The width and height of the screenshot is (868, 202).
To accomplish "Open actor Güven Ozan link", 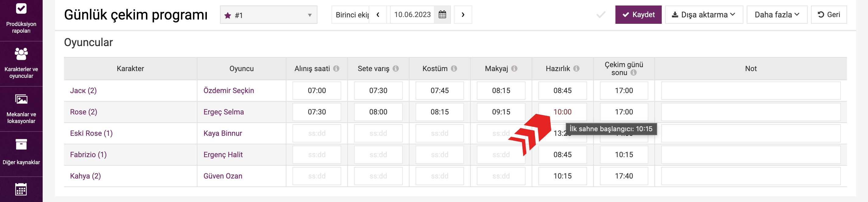I will (223, 176).
